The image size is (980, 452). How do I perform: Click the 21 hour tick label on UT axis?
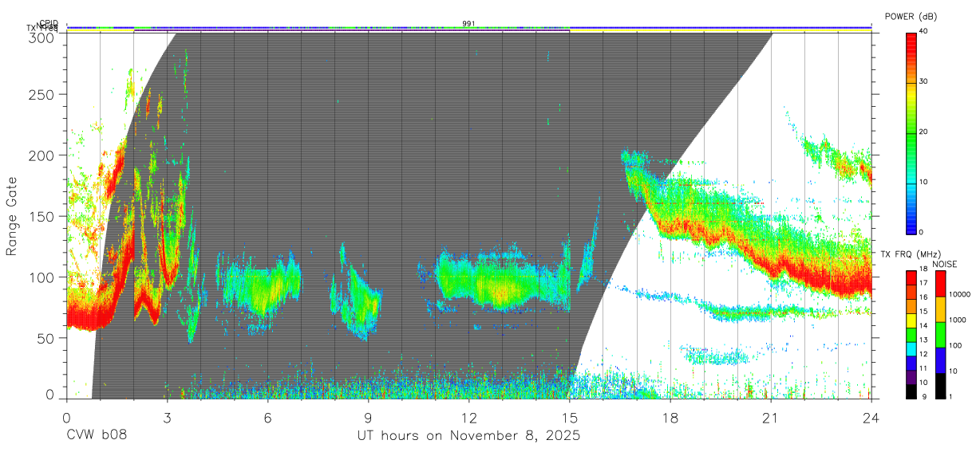(x=771, y=417)
